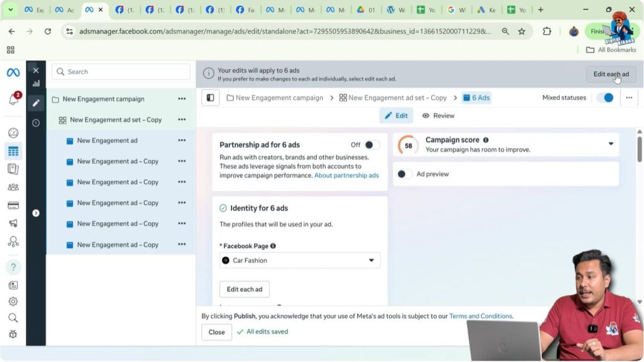Screen dimensions: 644x362
Task: Open Help question mark icon
Action: [13, 268]
